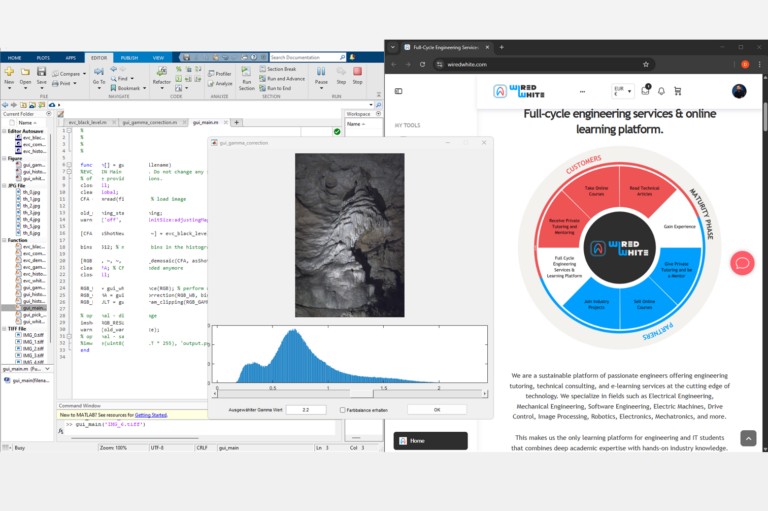Collapse the JPG File group

4,186
